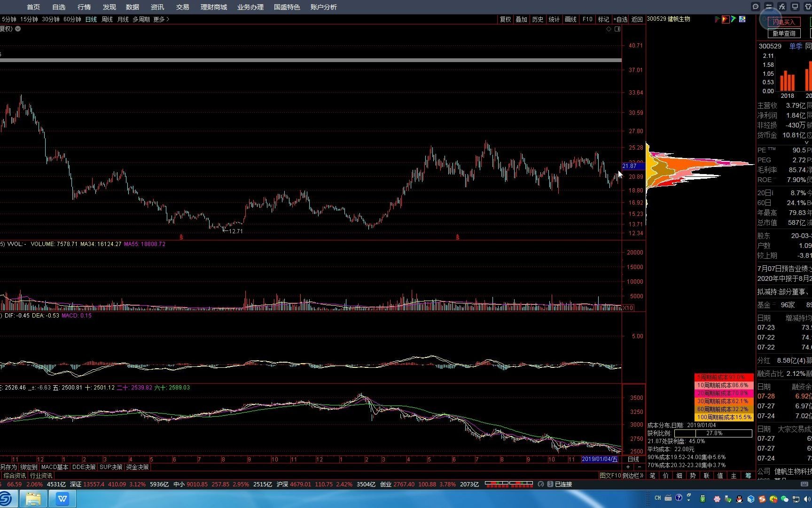Open the 账户分析 menu
The height and width of the screenshot is (508, 812).
click(324, 7)
